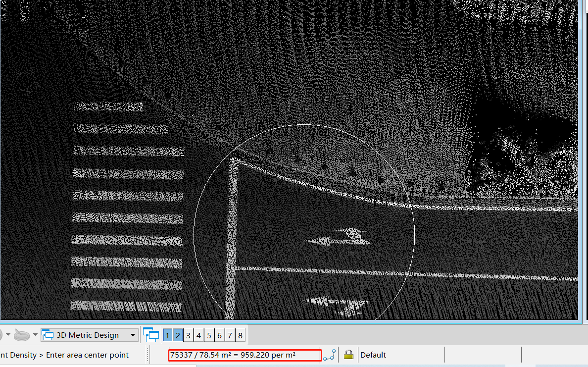The image size is (588, 367).
Task: Open view 3 window
Action: (188, 335)
